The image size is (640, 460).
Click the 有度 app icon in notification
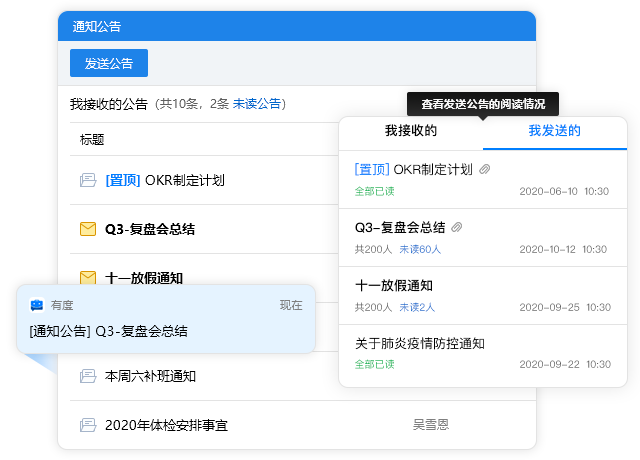click(x=37, y=305)
